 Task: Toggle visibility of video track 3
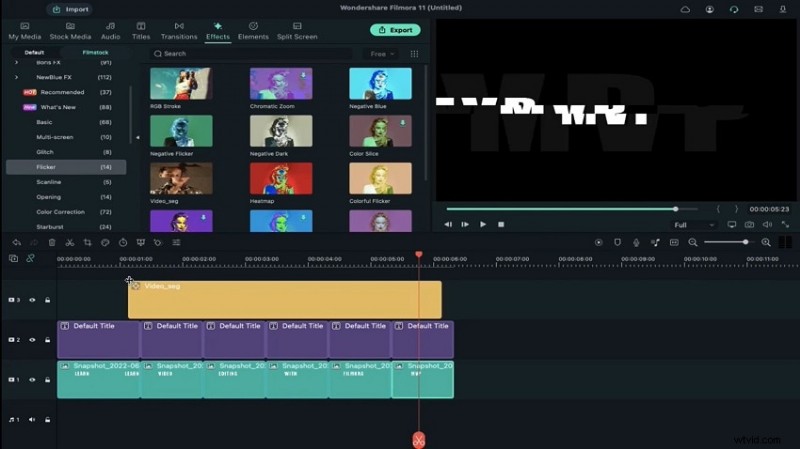(32, 300)
